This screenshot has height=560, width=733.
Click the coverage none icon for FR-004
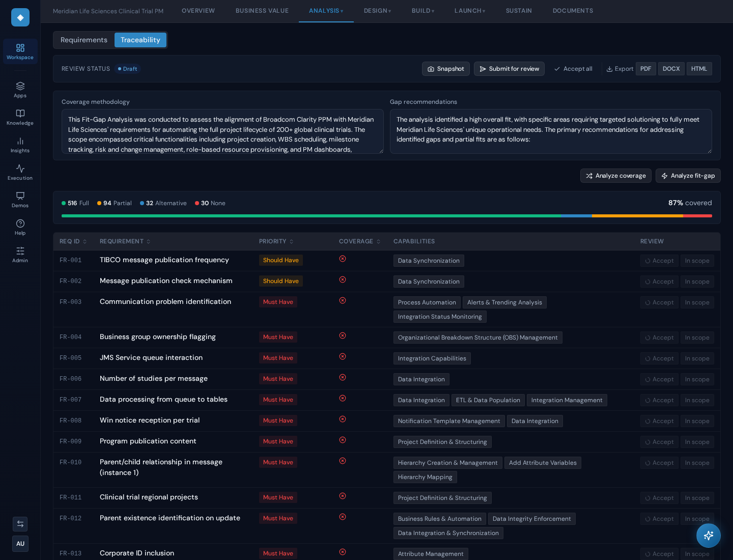(x=343, y=335)
